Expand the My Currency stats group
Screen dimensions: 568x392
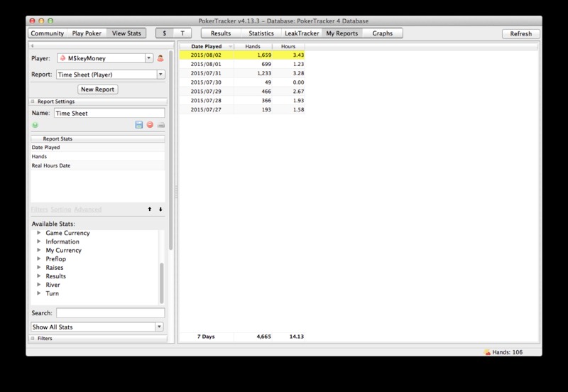point(39,250)
